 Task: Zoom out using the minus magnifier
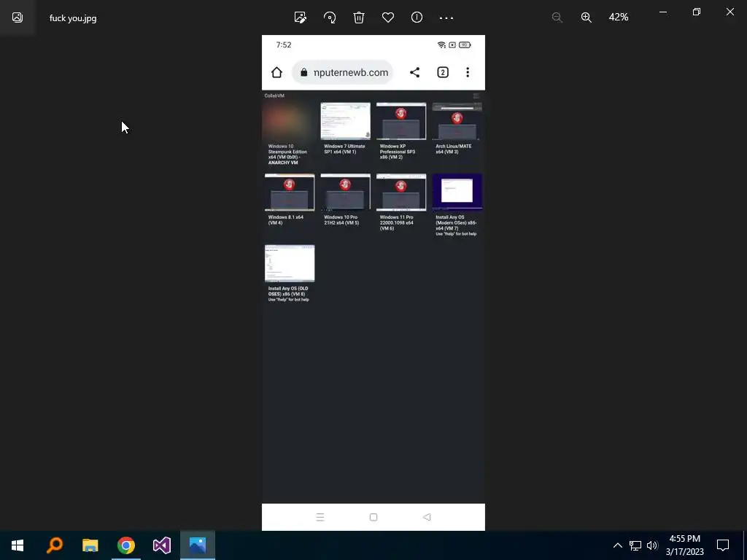coord(557,17)
